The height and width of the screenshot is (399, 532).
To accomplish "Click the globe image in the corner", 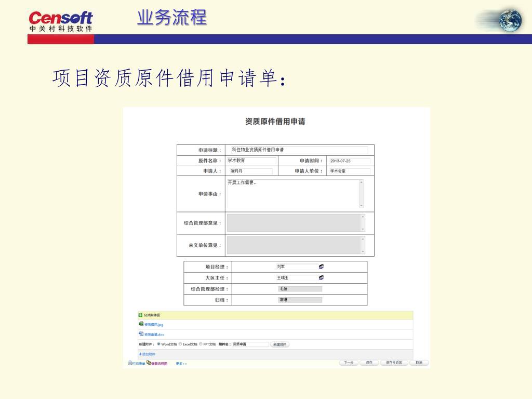I will pyautogui.click(x=510, y=21).
